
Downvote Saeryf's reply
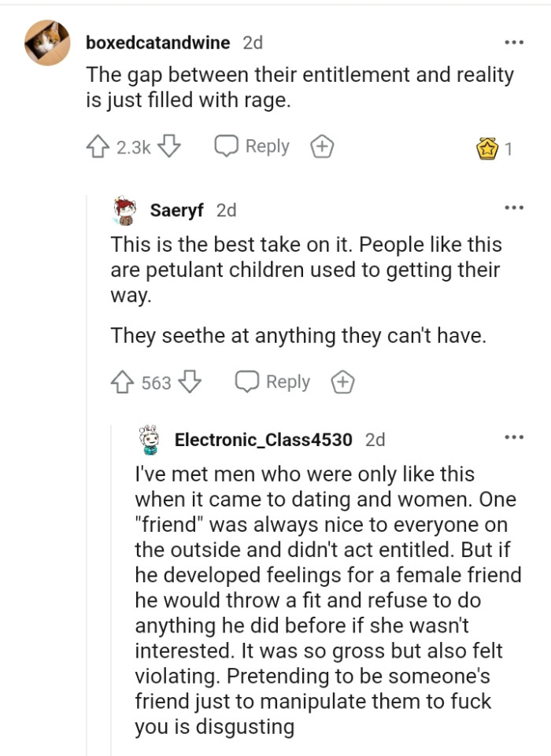coord(191,382)
